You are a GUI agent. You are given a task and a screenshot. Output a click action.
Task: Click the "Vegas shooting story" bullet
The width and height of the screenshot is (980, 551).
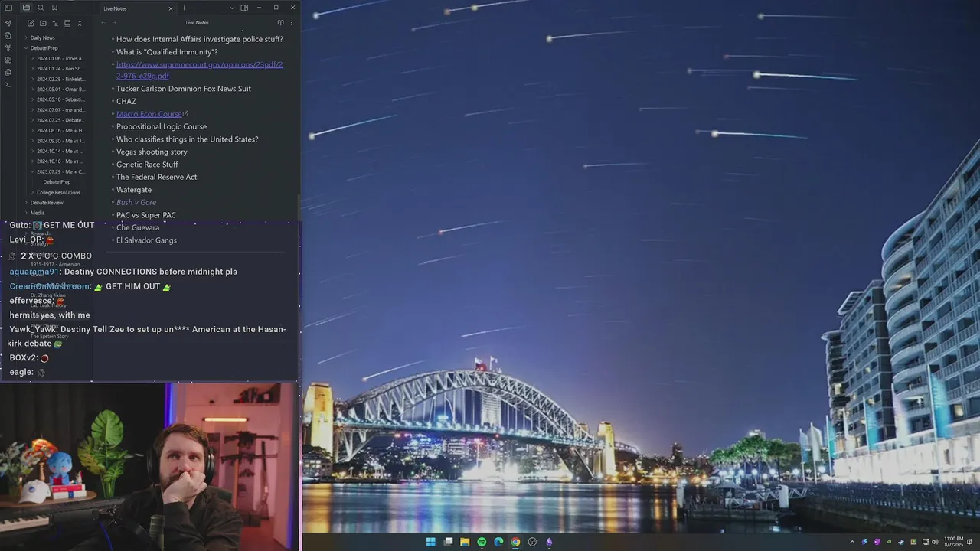coord(152,152)
